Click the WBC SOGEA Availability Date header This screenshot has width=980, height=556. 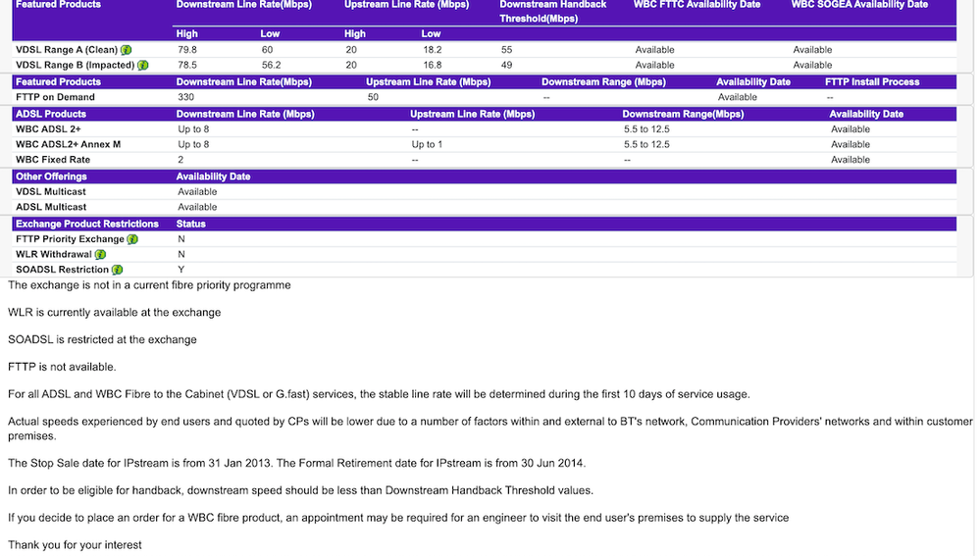pos(859,5)
